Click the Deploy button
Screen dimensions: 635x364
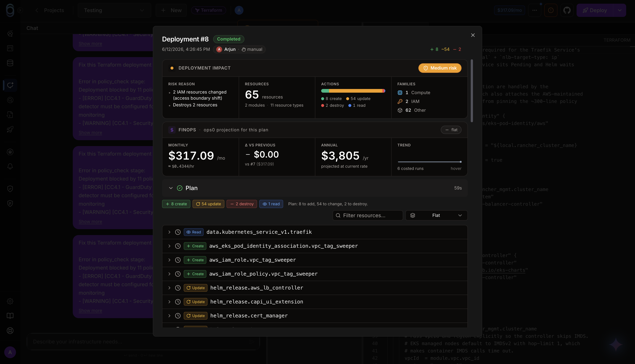595,10
